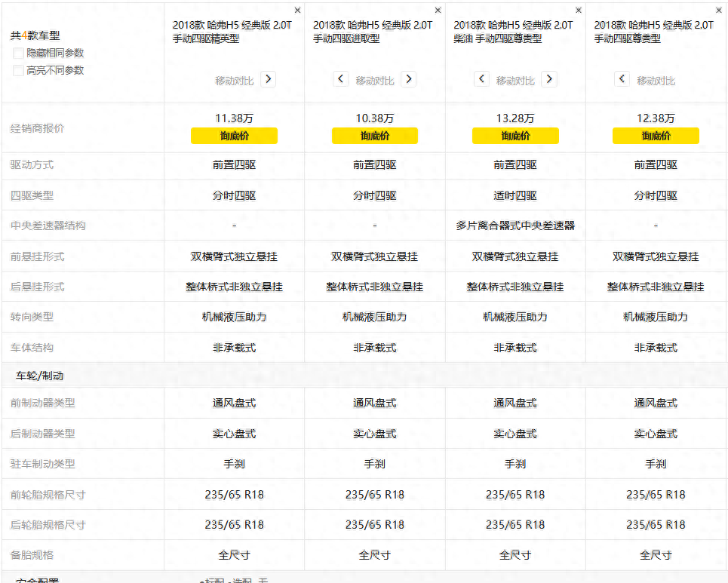
Task: Remove the 柴油 手动四驱尊贵型 column
Action: [x=579, y=11]
